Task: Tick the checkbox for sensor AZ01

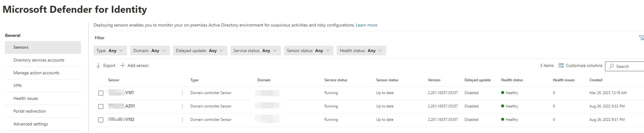Action: coord(101,107)
